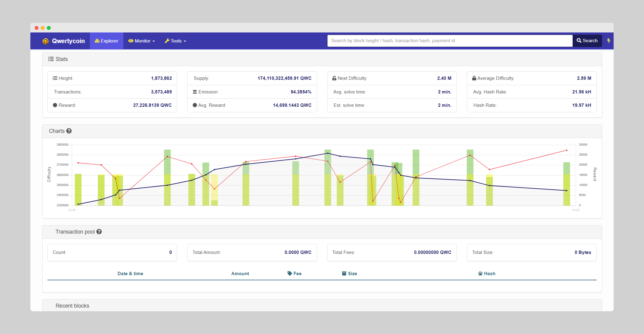Open the Monitor dropdown menu
This screenshot has width=644, height=334.
tap(142, 41)
